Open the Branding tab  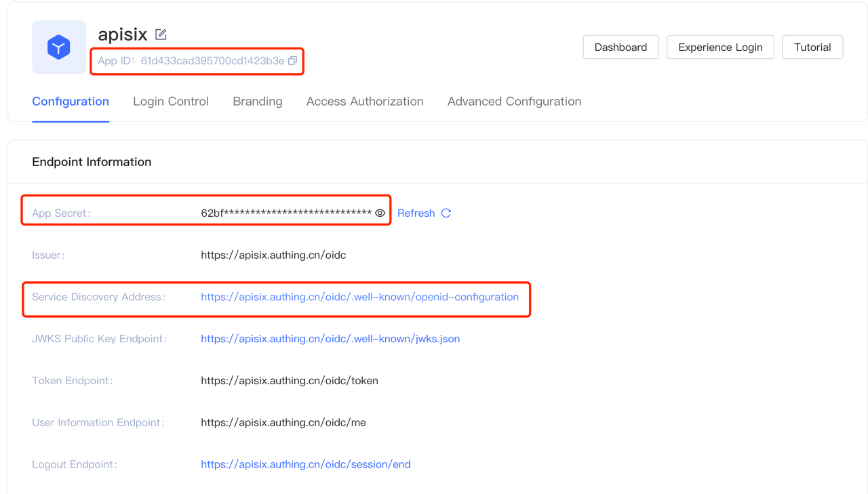pyautogui.click(x=258, y=102)
